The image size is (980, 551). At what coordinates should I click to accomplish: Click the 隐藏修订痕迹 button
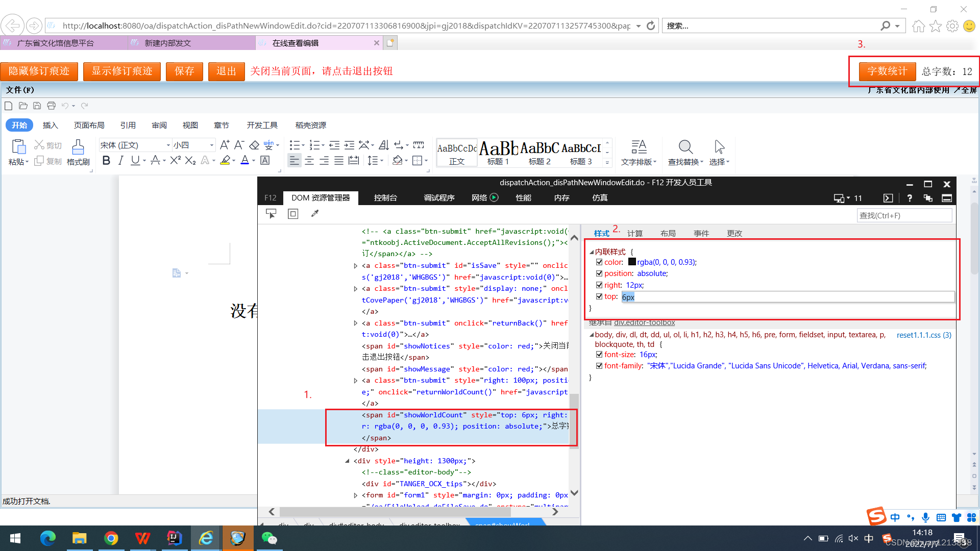[39, 71]
